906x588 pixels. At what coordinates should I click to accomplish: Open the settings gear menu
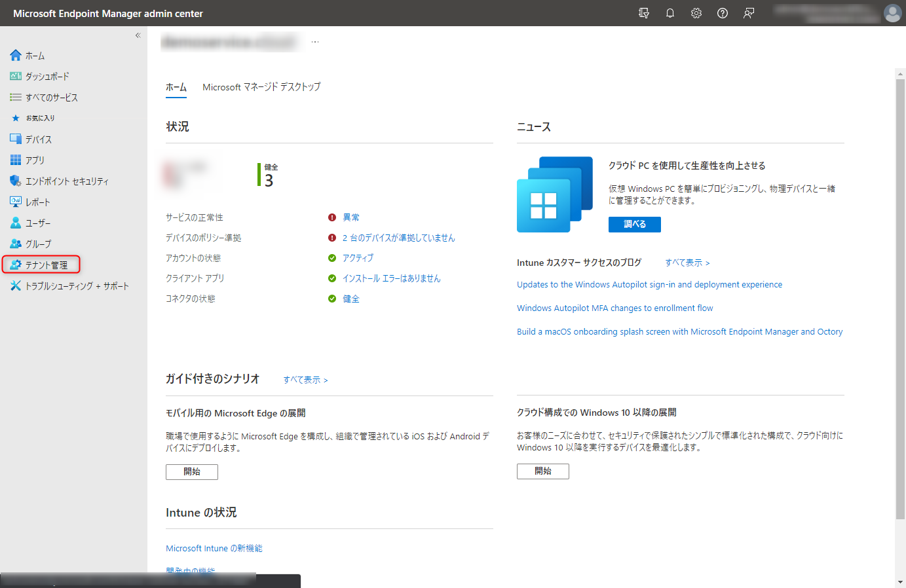696,12
